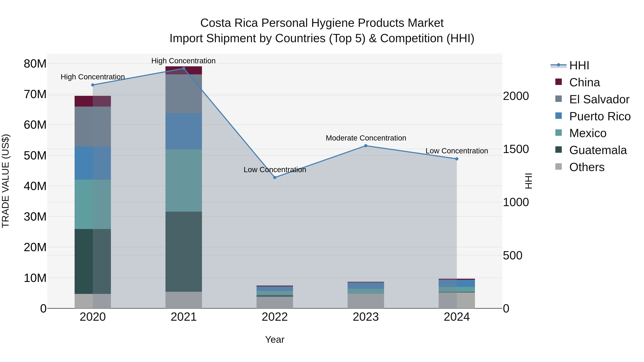The height and width of the screenshot is (362, 644).
Task: Click the 'Year' x-axis title
Action: (275, 340)
